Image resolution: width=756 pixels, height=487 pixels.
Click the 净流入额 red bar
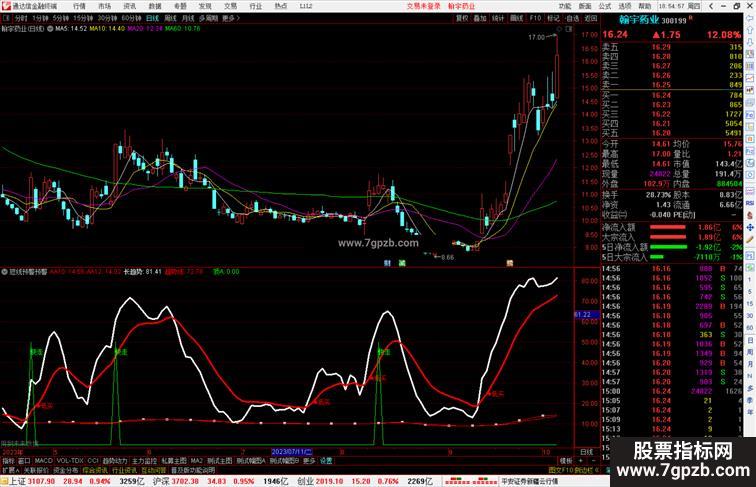pyautogui.click(x=668, y=227)
